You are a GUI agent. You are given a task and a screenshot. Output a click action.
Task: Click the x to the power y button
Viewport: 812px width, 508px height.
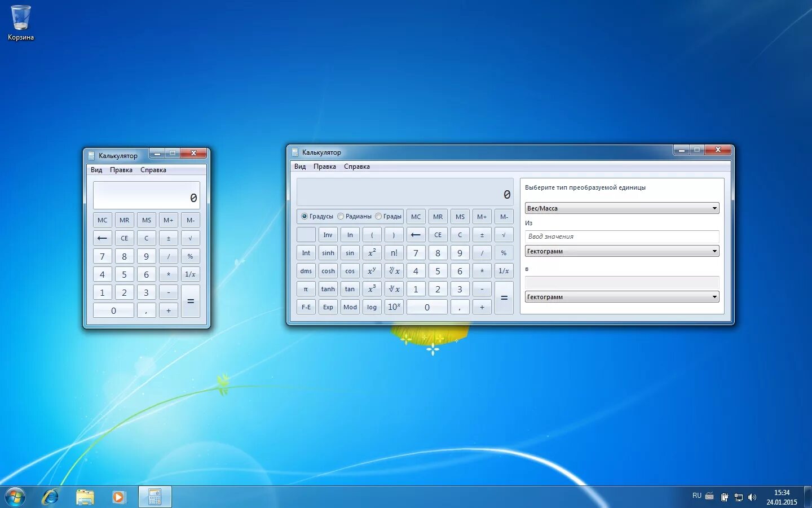(372, 271)
